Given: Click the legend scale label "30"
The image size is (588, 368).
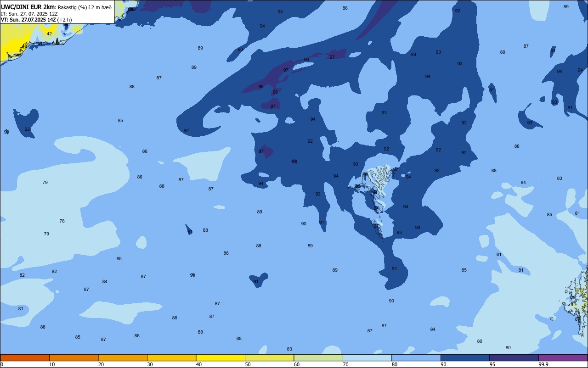Looking at the screenshot, I should pos(150,364).
